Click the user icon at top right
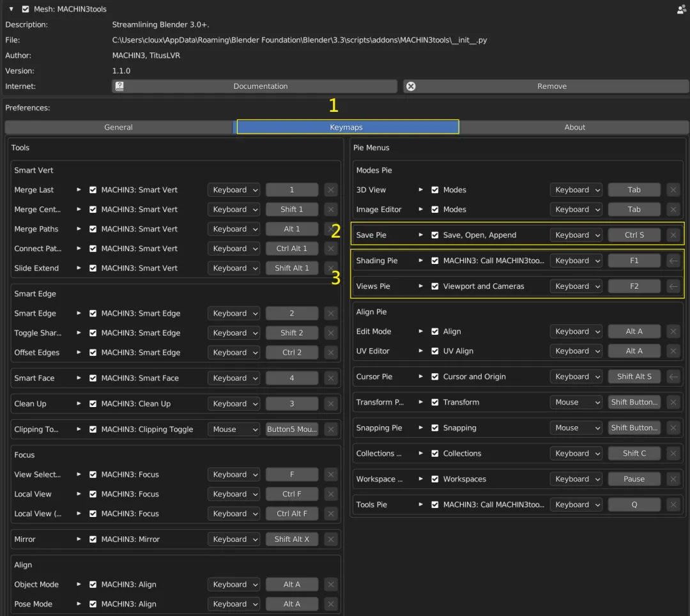Screen dimensions: 690x616 point(681,10)
